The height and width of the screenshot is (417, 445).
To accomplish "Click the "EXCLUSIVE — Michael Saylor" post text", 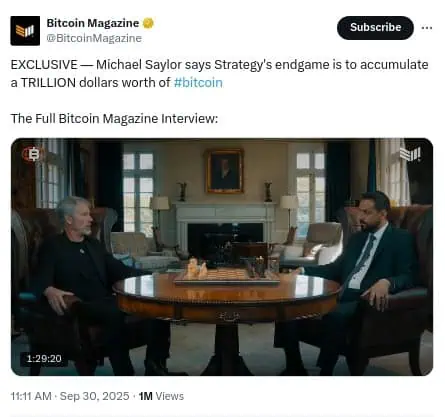I will click(x=111, y=65).
